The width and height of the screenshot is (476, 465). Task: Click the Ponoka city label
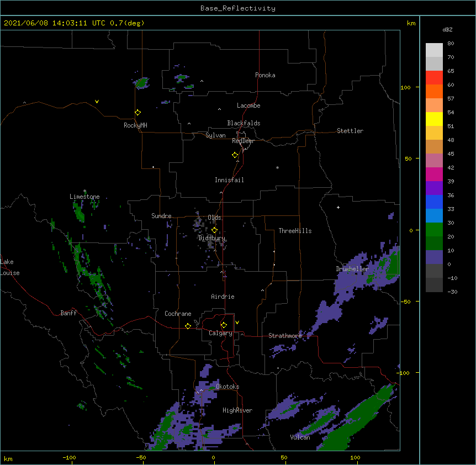(265, 75)
